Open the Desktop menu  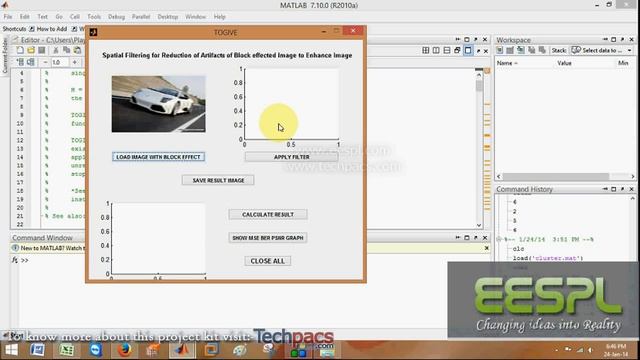168,17
